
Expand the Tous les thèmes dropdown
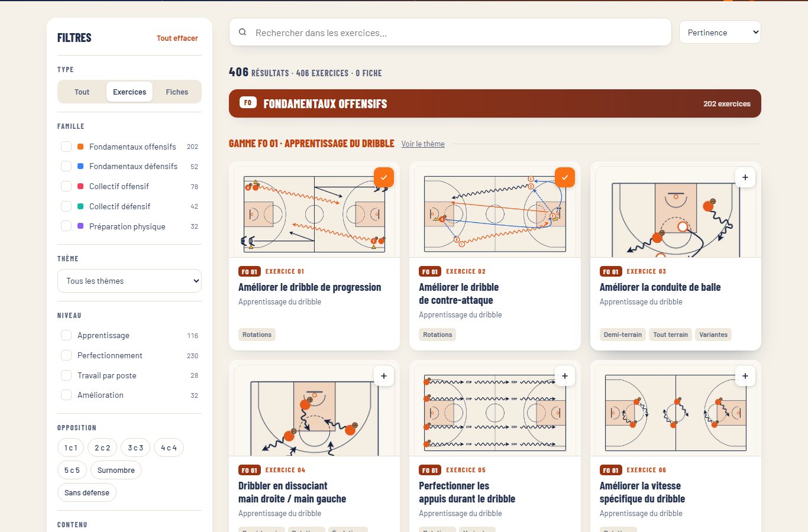pos(130,281)
